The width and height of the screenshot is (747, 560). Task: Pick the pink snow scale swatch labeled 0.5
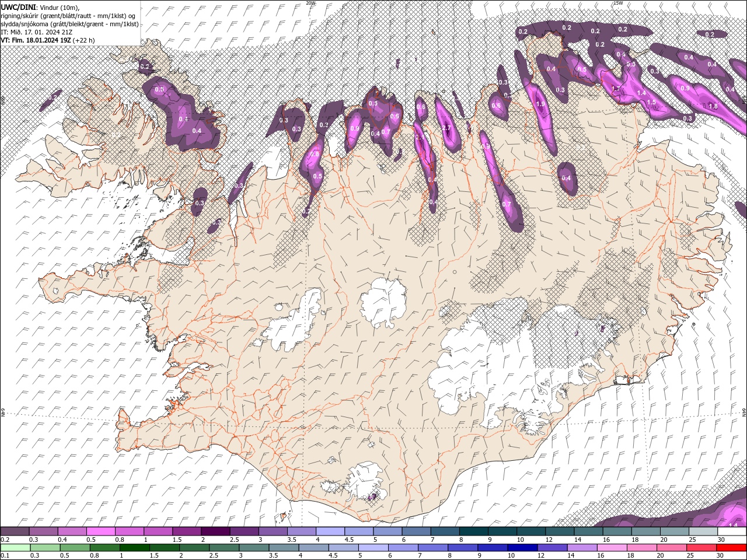coord(100,531)
